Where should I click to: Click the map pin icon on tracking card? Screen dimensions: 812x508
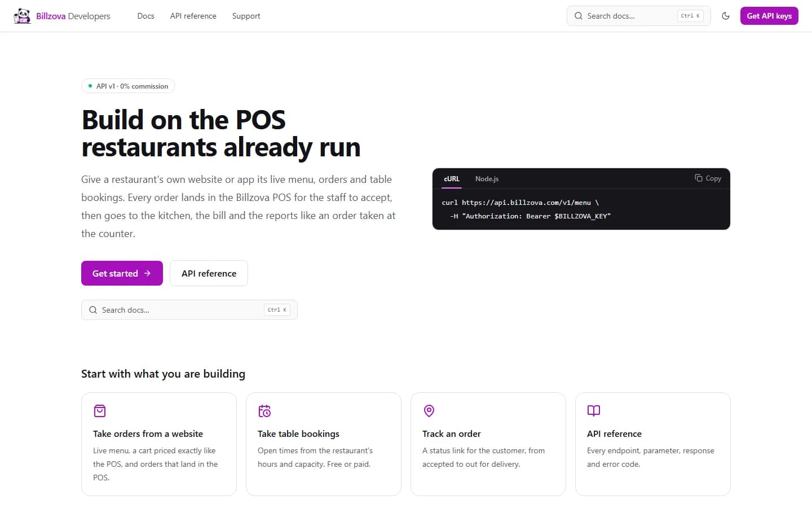429,411
